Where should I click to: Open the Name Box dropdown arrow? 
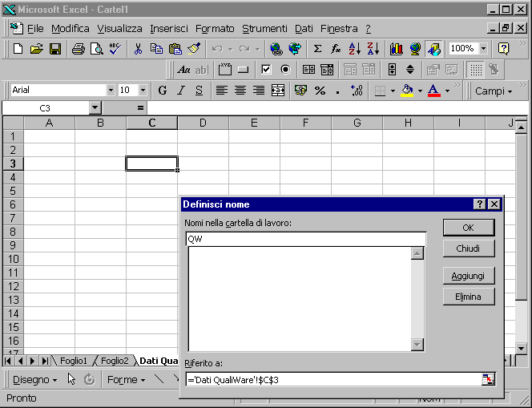point(95,107)
